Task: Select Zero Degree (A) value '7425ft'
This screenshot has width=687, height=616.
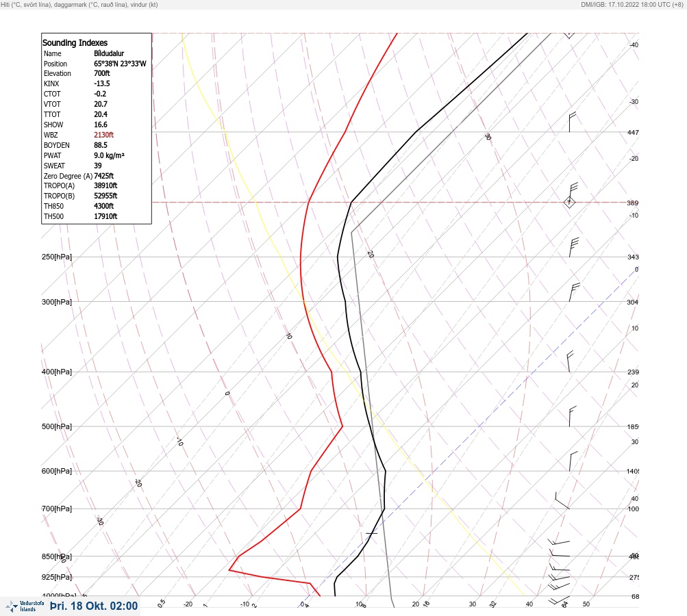Action: click(x=104, y=176)
